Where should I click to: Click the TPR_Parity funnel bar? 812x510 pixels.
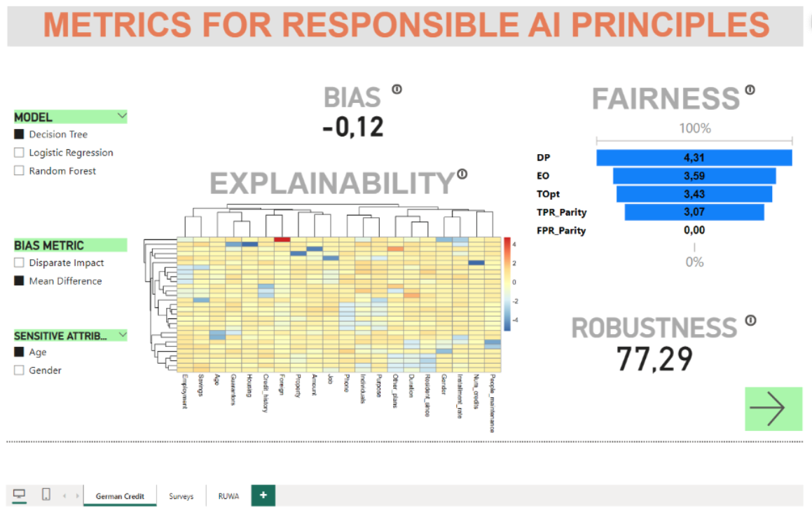(694, 212)
